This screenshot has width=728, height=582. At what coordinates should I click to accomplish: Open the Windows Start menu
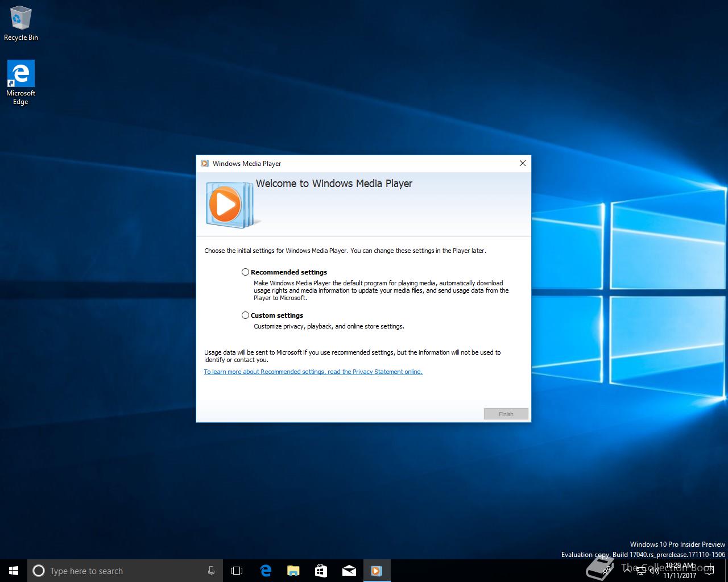[x=14, y=571]
